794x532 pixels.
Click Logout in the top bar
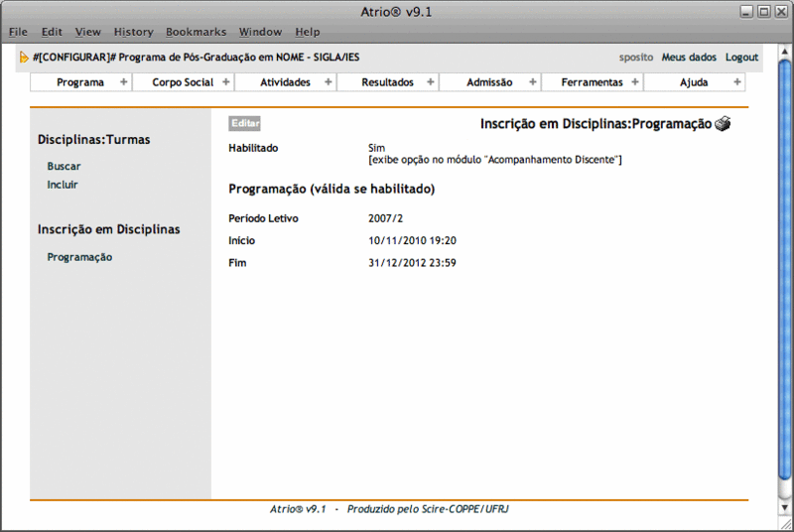741,58
